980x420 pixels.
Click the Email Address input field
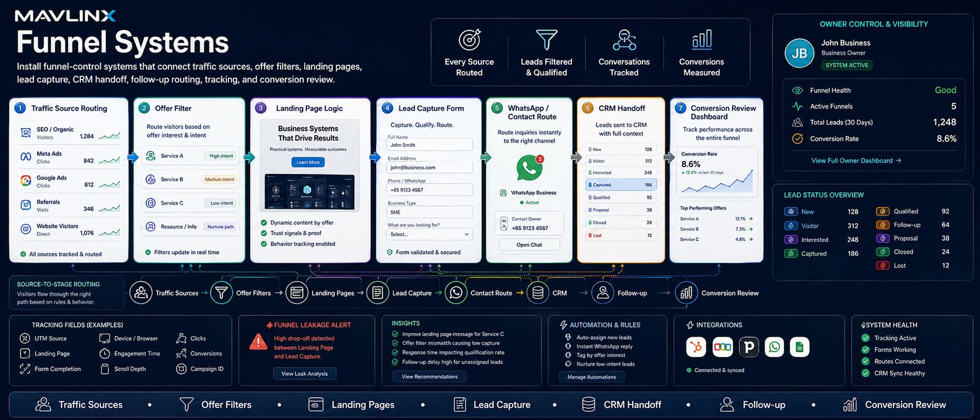[430, 167]
